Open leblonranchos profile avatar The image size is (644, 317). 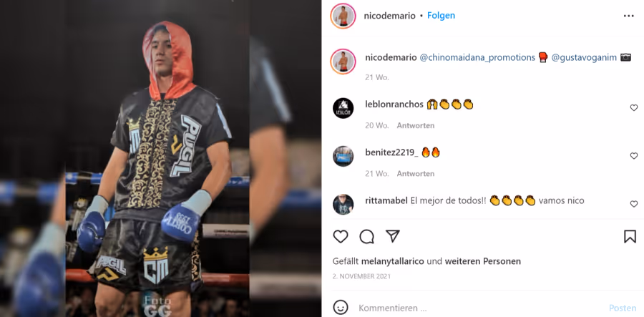(x=343, y=108)
